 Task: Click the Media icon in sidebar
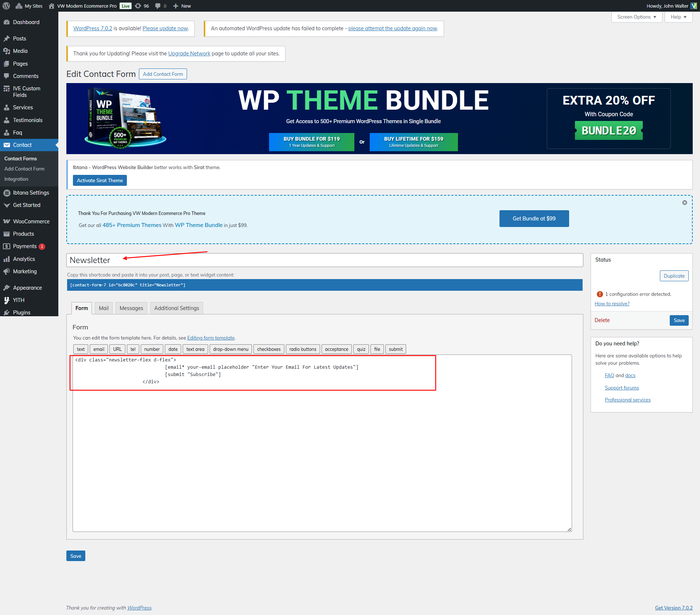click(x=7, y=51)
